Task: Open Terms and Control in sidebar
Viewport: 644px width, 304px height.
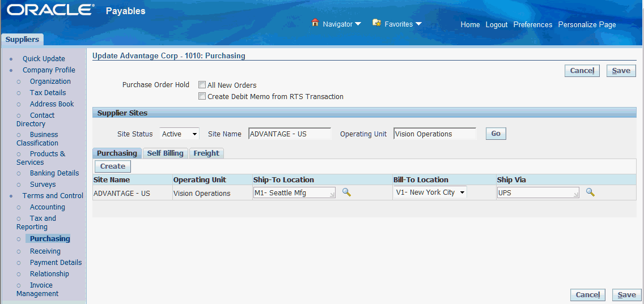Action: (53, 196)
